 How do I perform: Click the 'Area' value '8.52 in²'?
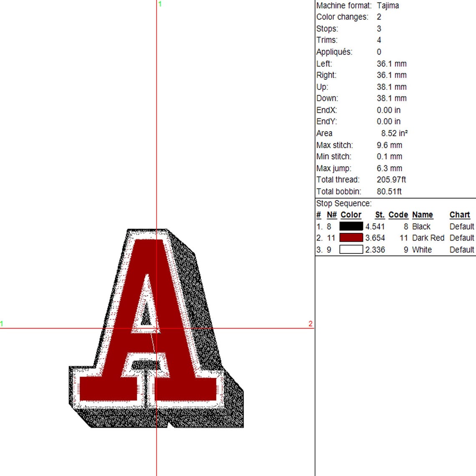[x=394, y=133]
